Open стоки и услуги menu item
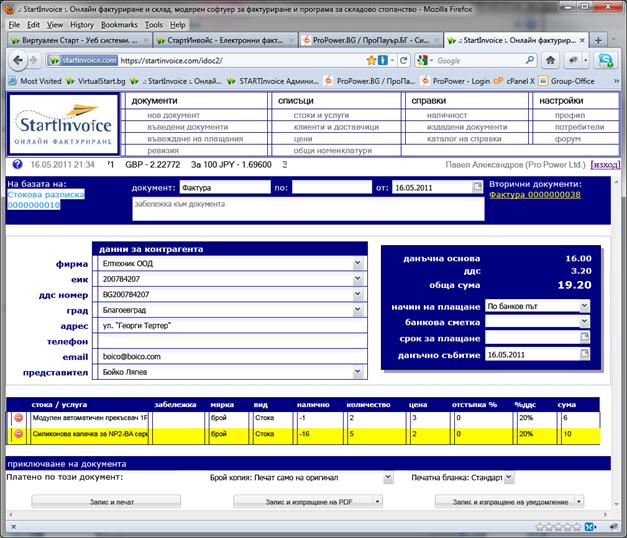 point(321,115)
